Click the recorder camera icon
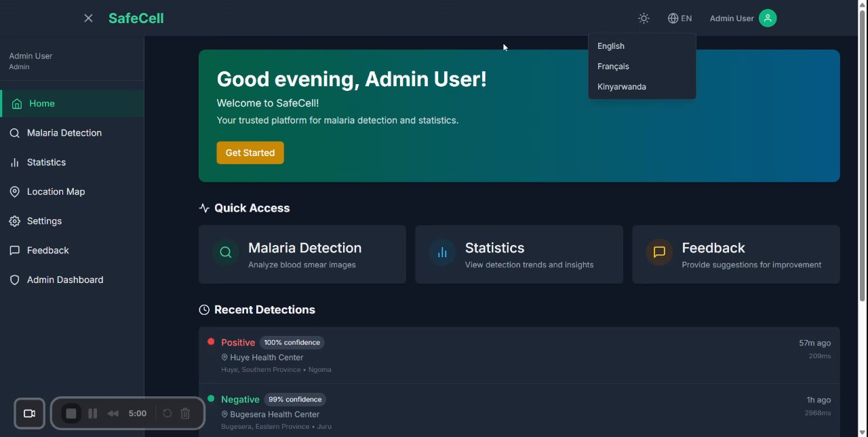The width and height of the screenshot is (868, 437). pos(29,413)
